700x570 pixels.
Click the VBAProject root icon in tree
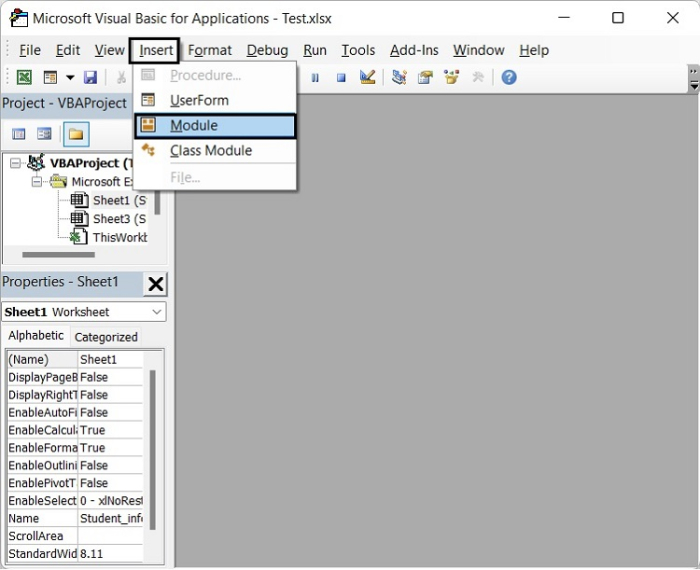click(36, 162)
